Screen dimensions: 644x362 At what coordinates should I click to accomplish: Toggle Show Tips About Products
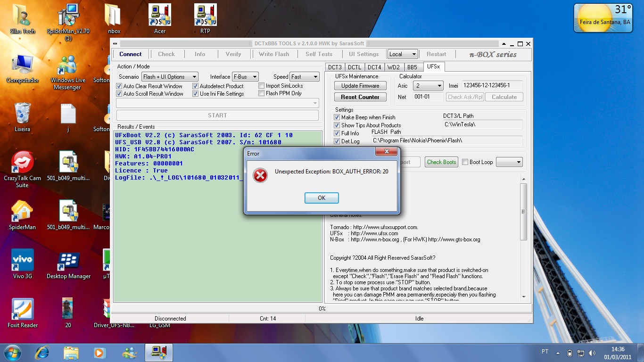(x=337, y=125)
